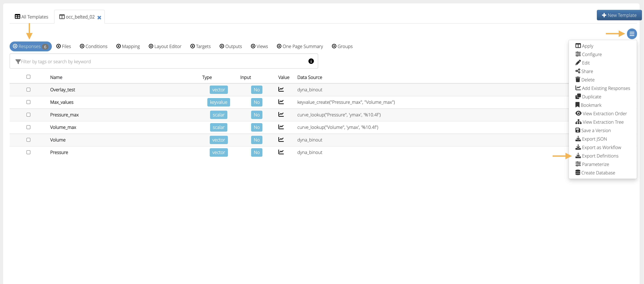This screenshot has width=644, height=284.
Task: View the value chart icon for Overlay_test
Action: pyautogui.click(x=281, y=89)
